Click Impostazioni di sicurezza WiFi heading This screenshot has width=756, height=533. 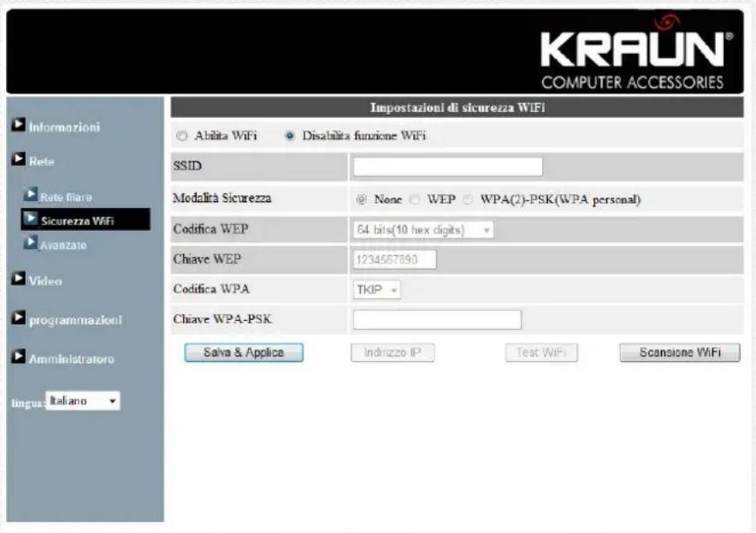pyautogui.click(x=458, y=108)
